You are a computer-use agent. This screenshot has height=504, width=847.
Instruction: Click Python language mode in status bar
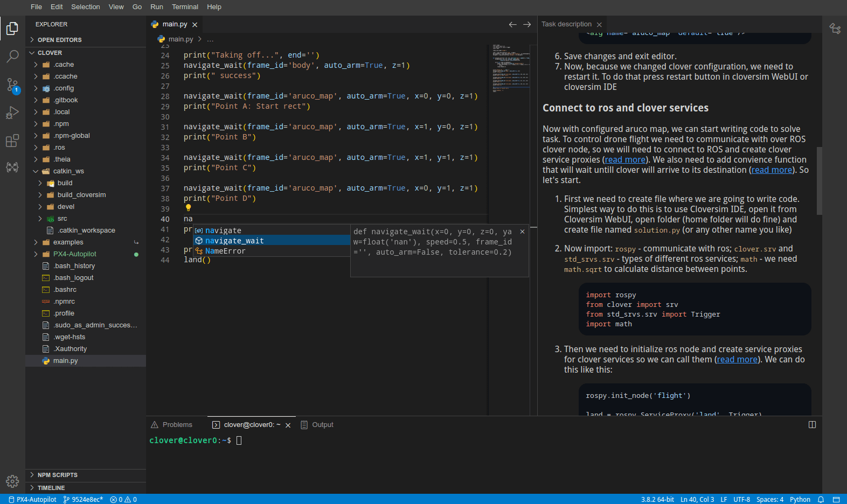click(800, 499)
